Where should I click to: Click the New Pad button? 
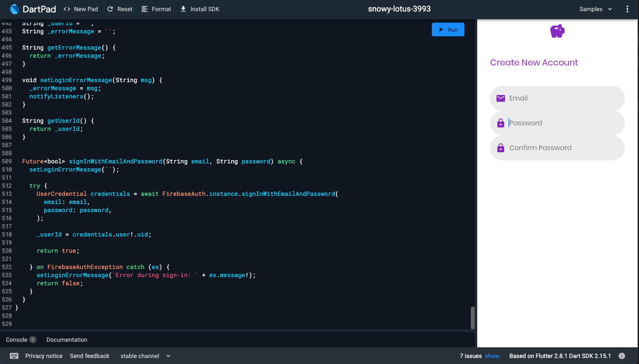tap(81, 9)
